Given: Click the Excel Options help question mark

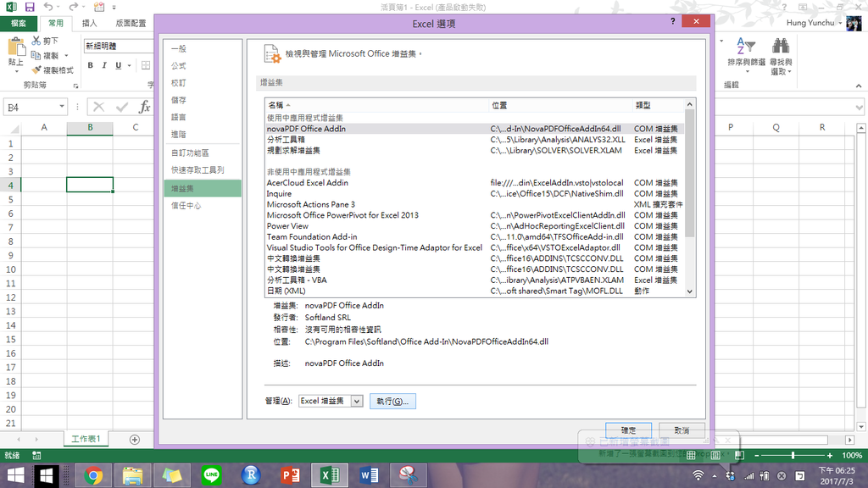Looking at the screenshot, I should (x=672, y=21).
